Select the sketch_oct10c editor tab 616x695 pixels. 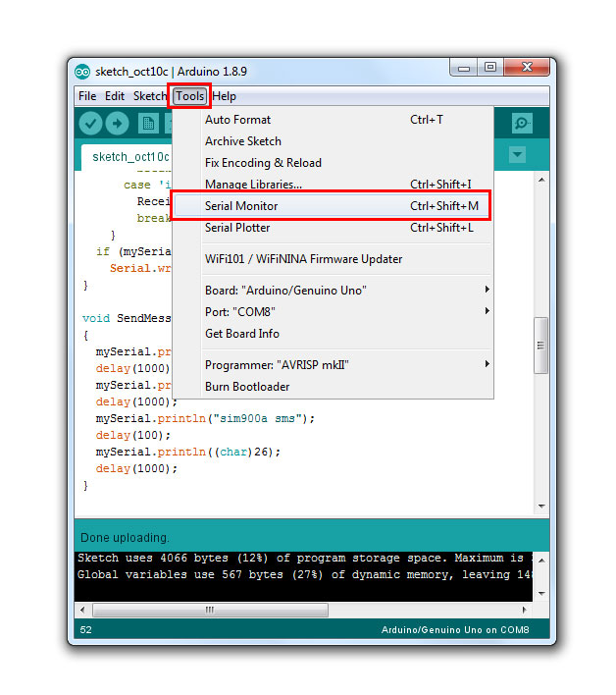pos(128,157)
